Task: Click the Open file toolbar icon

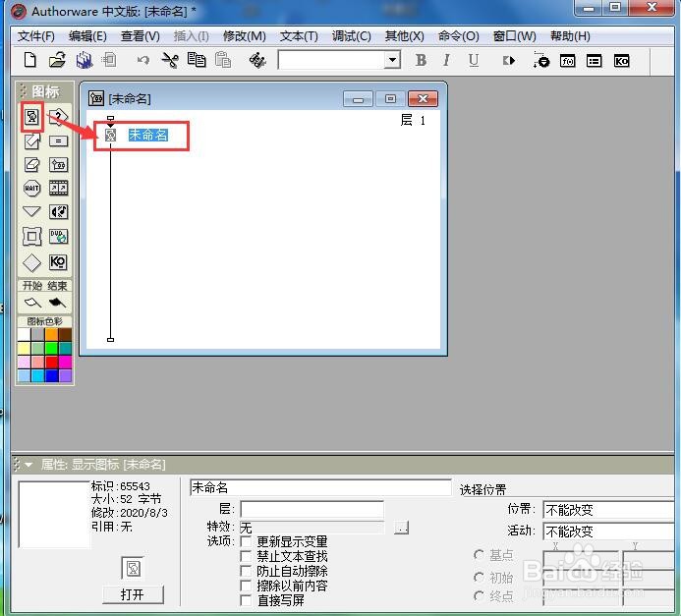Action: pos(57,60)
